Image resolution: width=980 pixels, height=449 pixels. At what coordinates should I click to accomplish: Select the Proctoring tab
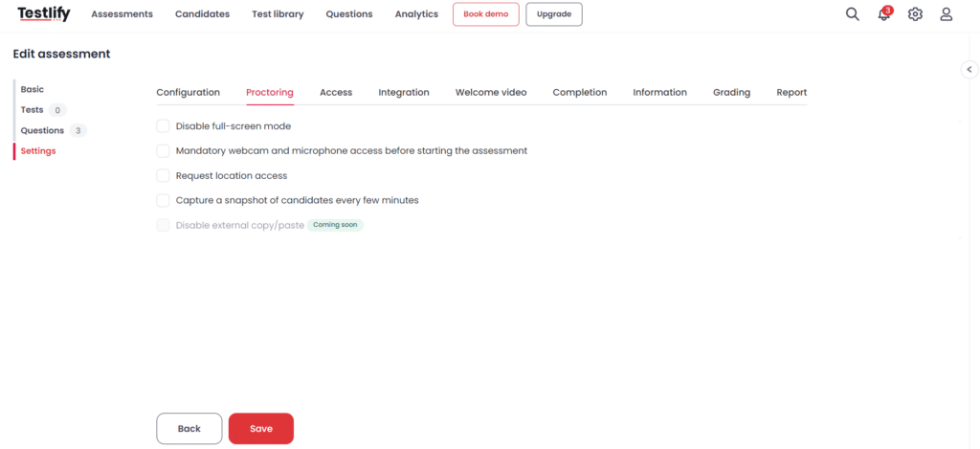[270, 93]
